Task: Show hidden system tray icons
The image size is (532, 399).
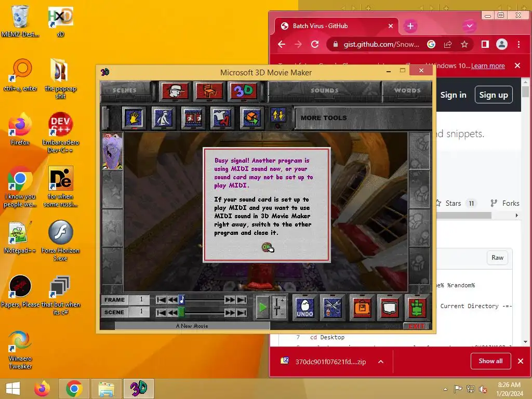Action: [445, 389]
